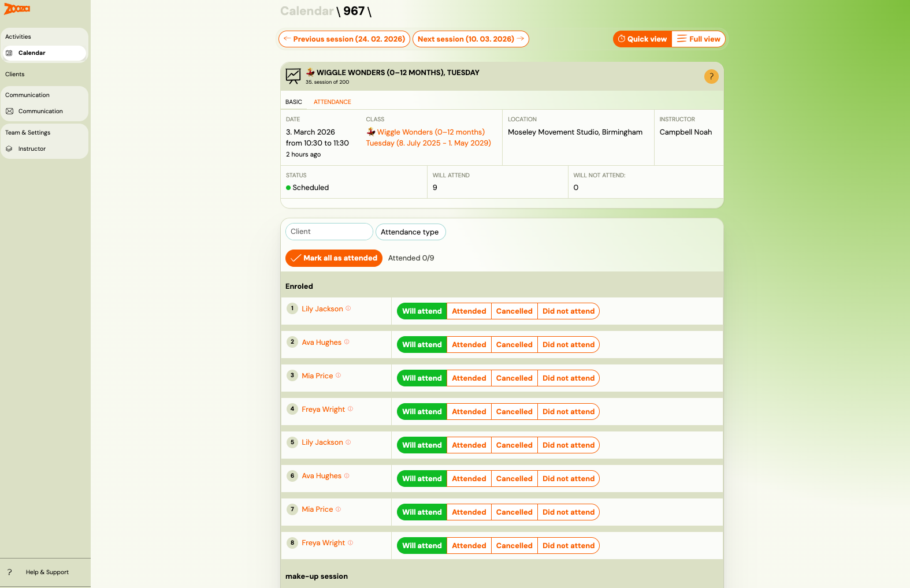Select the ATTENDANCE tab

[332, 102]
